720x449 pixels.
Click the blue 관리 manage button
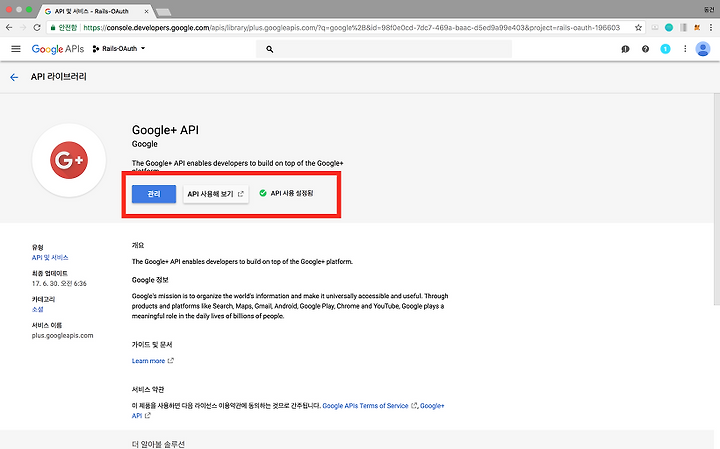coord(154,194)
